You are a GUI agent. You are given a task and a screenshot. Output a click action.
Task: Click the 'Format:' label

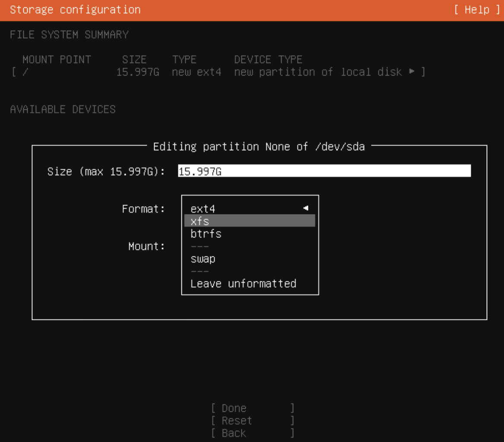tap(143, 209)
